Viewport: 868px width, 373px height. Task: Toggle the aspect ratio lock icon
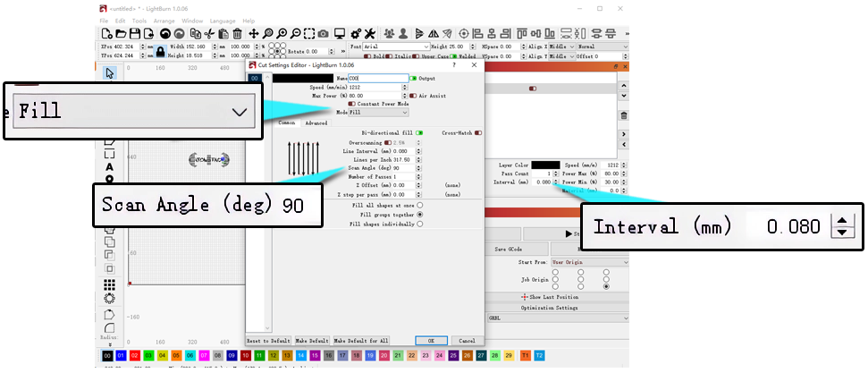click(161, 52)
